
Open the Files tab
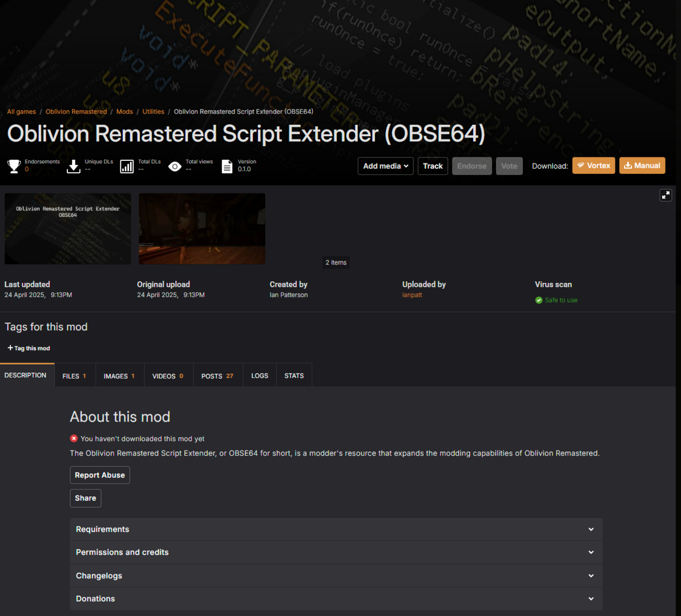[74, 376]
